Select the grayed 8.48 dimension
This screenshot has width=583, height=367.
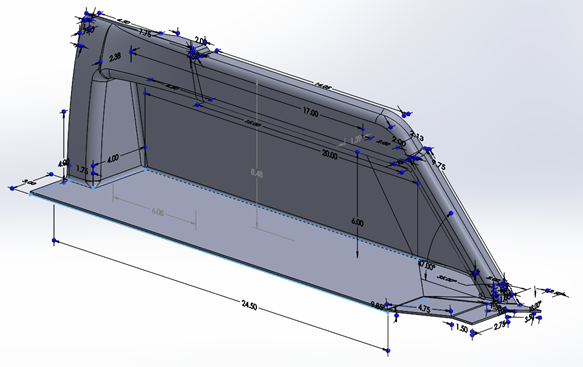pos(257,173)
